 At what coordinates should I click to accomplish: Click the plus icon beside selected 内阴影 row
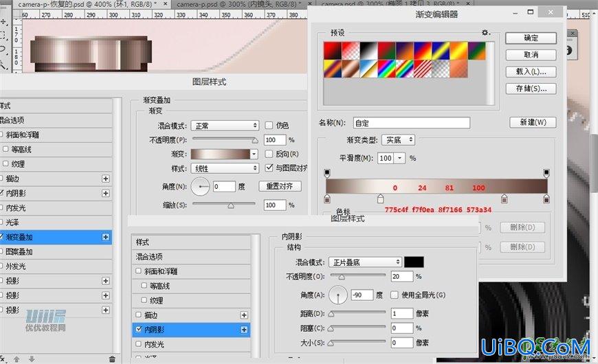pos(244,330)
